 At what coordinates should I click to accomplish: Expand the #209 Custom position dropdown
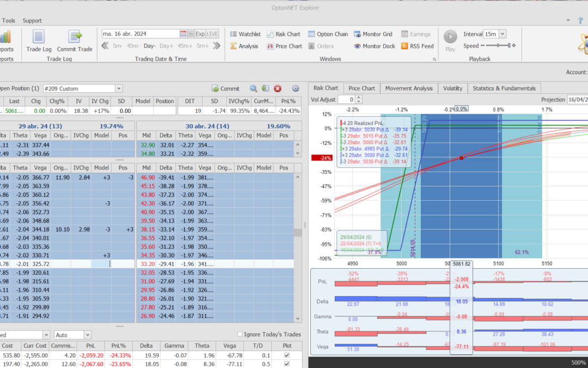pos(118,88)
